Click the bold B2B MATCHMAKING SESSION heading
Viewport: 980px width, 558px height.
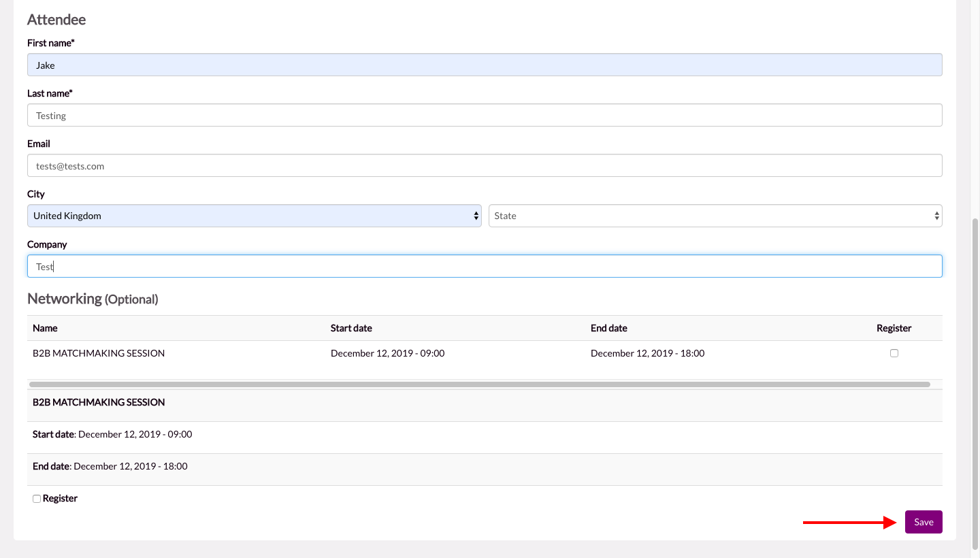[x=99, y=402]
